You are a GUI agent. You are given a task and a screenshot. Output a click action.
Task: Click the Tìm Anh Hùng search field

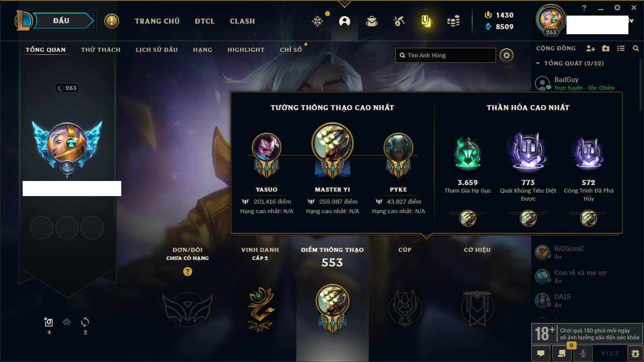[x=446, y=55]
